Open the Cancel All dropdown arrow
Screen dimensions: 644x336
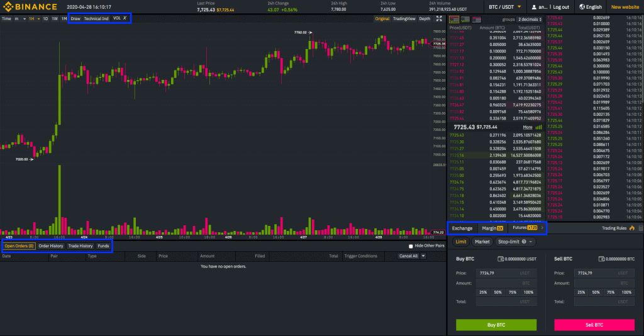click(423, 256)
